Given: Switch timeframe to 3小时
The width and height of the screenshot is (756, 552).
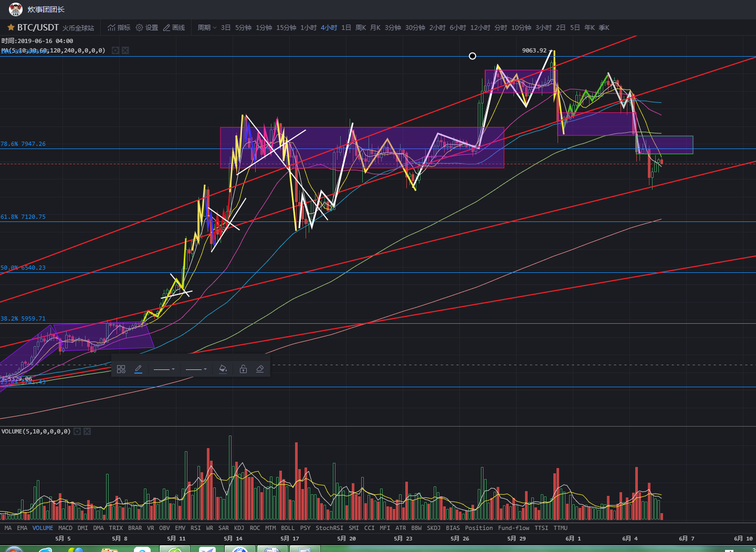Looking at the screenshot, I should 544,27.
